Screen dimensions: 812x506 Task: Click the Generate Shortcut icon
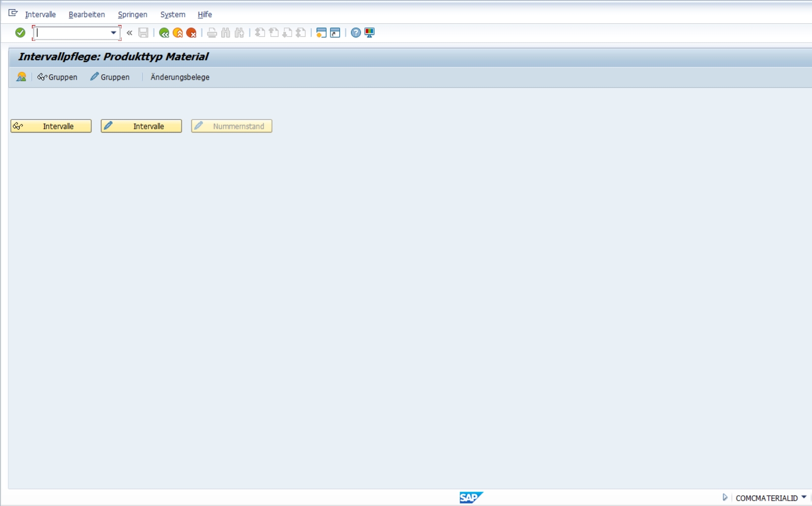pos(335,33)
